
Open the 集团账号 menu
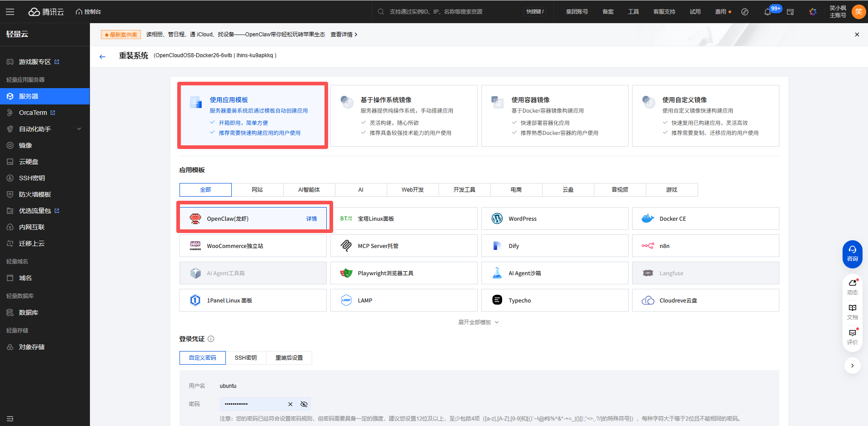577,12
